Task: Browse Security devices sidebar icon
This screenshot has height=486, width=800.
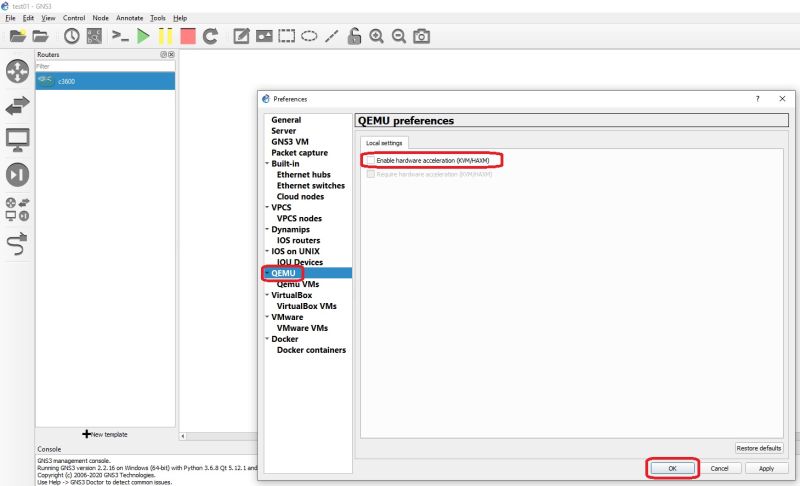Action: point(17,174)
